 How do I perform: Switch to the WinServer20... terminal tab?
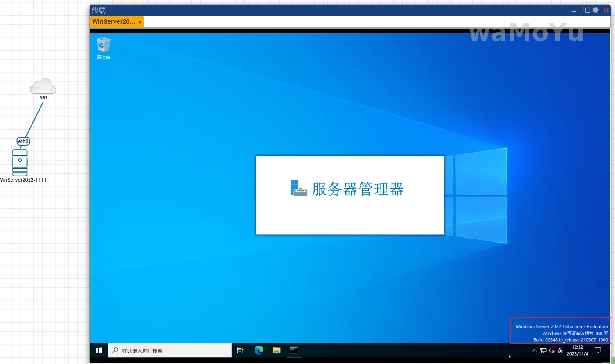click(x=114, y=21)
